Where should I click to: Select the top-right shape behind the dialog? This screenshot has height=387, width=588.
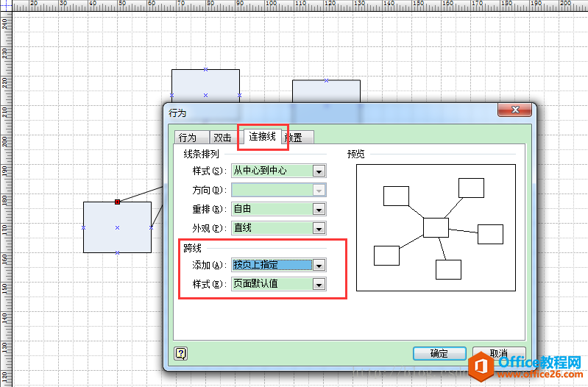point(326,91)
